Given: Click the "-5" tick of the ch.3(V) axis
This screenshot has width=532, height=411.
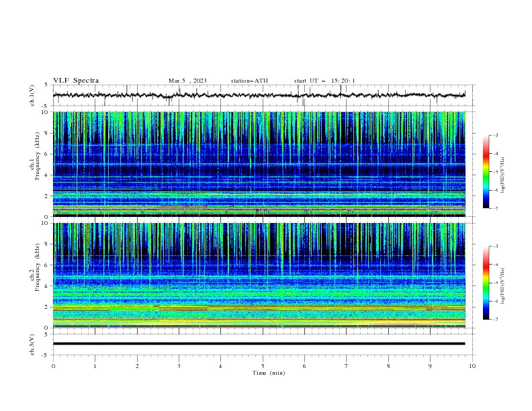Looking at the screenshot, I should [x=46, y=355].
